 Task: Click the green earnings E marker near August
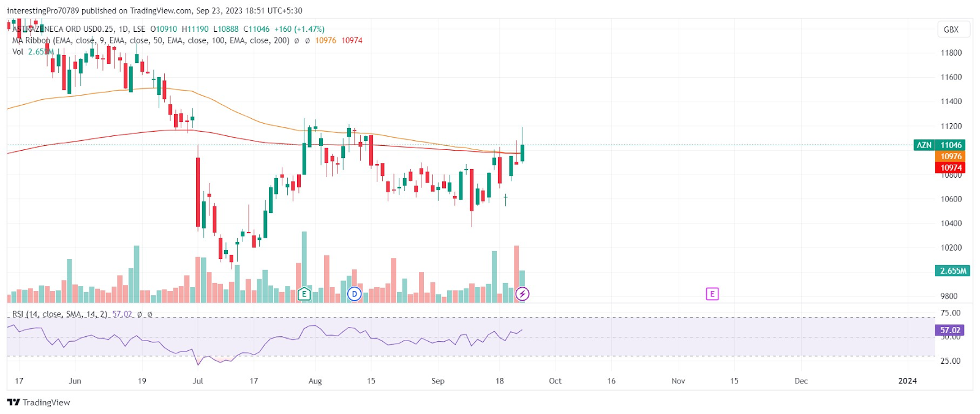(304, 294)
